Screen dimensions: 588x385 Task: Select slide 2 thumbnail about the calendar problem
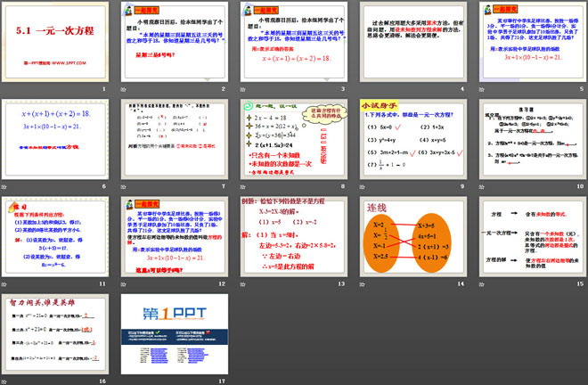(175, 42)
